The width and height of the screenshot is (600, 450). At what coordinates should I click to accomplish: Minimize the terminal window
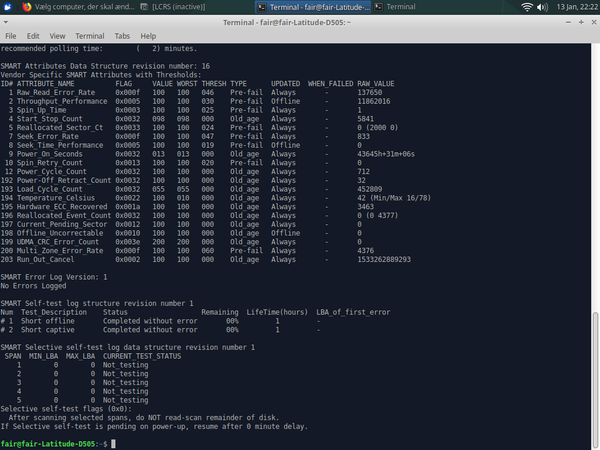(567, 21)
